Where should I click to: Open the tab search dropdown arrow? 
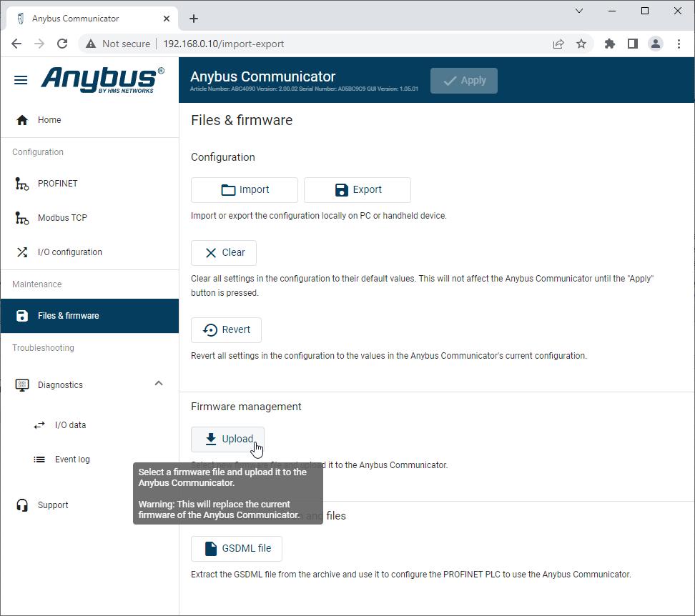coord(579,11)
